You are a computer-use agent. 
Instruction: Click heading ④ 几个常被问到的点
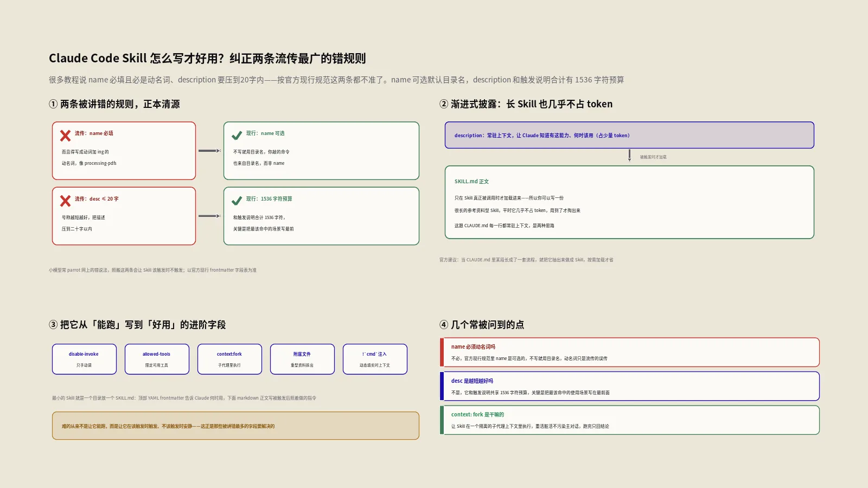click(x=482, y=325)
